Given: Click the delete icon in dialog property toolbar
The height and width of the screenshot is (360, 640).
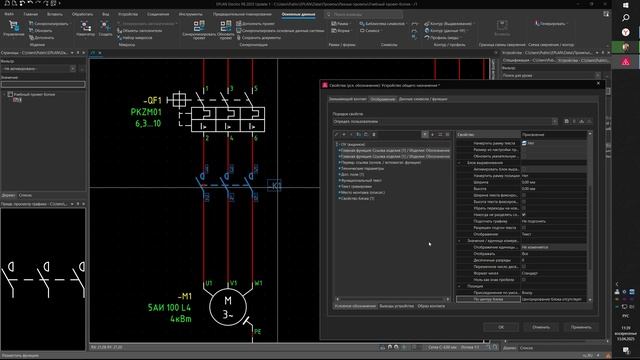Looking at the screenshot, I should pyautogui.click(x=374, y=134).
